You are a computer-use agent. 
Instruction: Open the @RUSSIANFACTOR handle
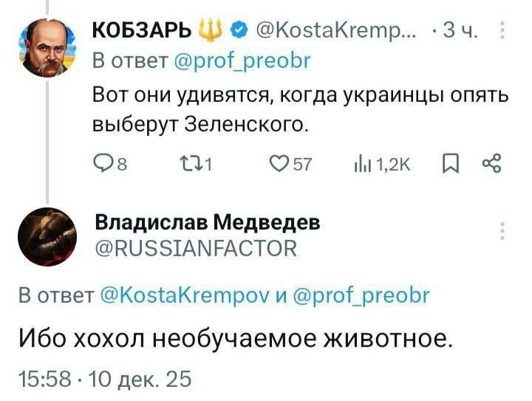click(195, 249)
